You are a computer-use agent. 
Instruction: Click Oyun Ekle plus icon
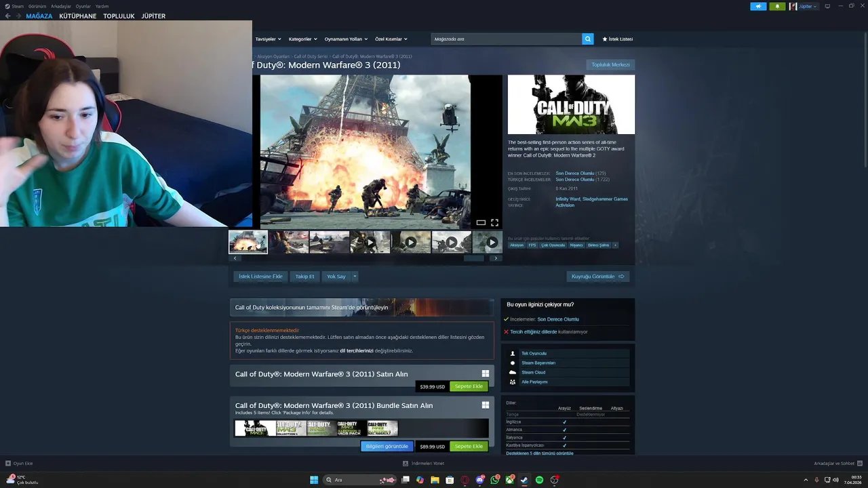(8, 464)
